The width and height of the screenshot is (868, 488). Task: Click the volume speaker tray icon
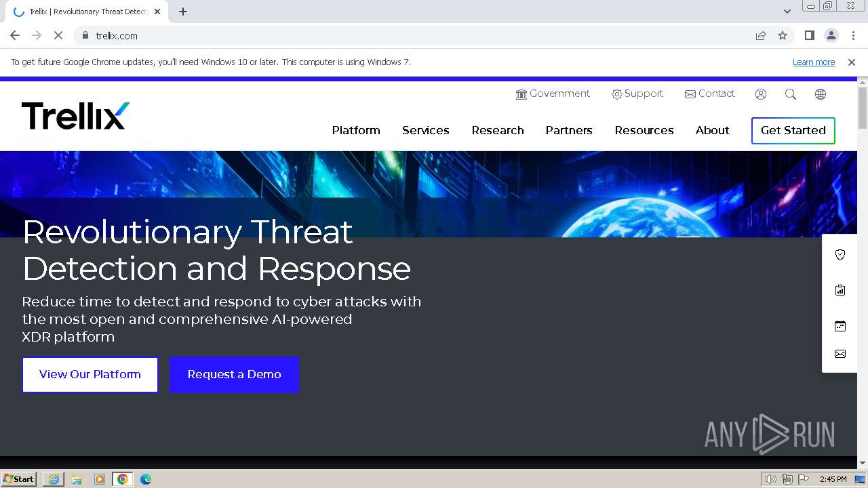pos(770,479)
